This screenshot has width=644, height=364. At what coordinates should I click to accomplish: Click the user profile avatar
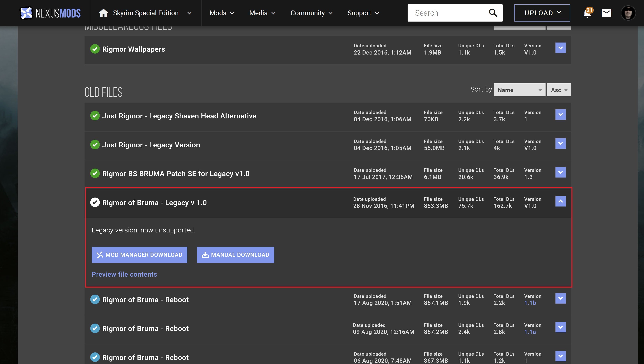(x=628, y=13)
